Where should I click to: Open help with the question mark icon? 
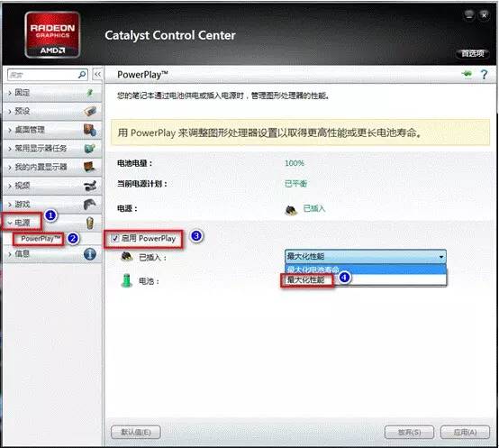(484, 75)
